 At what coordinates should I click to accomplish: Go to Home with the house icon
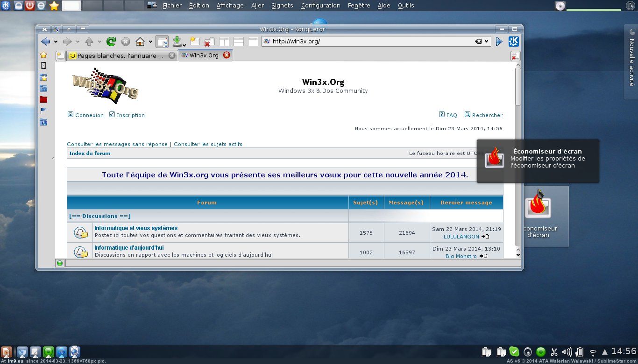140,42
